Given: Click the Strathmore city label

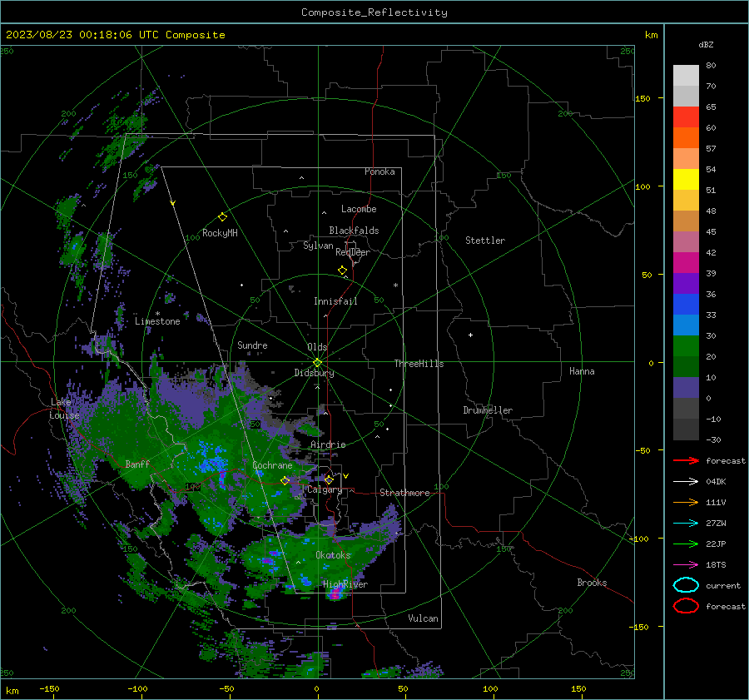Looking at the screenshot, I should point(404,493).
